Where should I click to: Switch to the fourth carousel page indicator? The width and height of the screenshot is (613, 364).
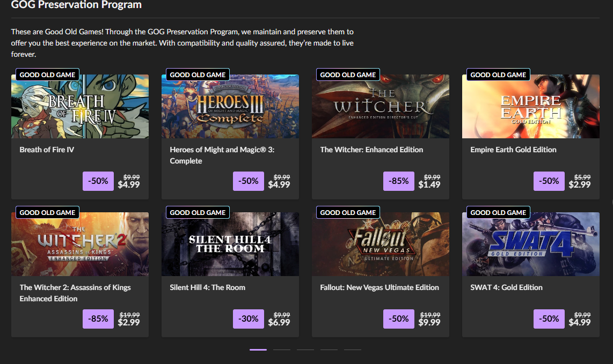tap(329, 350)
